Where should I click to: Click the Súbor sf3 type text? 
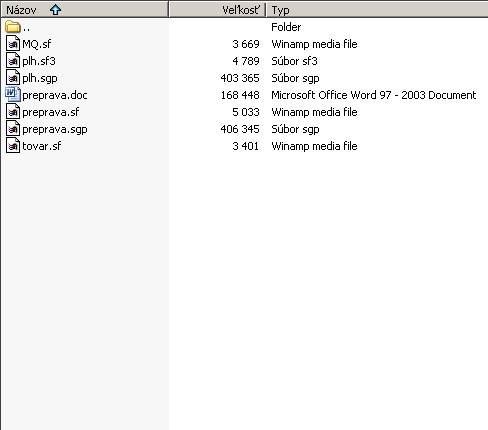pyautogui.click(x=294, y=61)
